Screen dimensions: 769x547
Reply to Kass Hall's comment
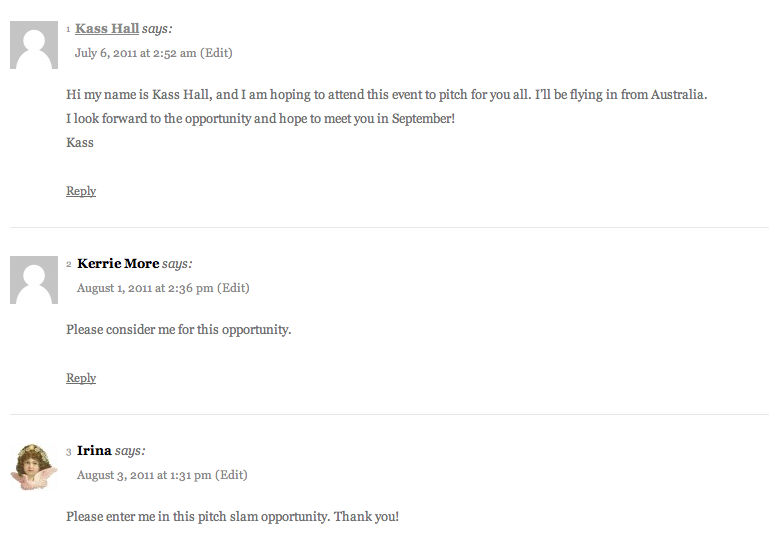[81, 191]
